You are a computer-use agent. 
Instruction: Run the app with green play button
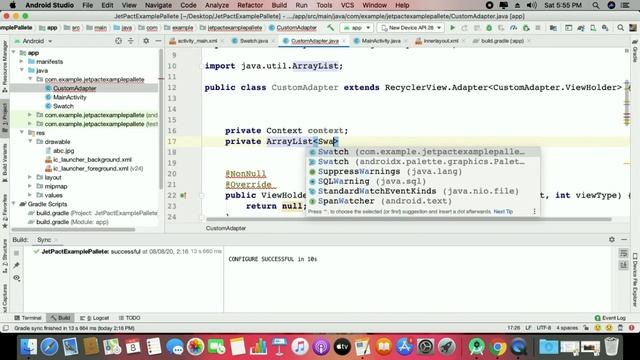click(452, 28)
